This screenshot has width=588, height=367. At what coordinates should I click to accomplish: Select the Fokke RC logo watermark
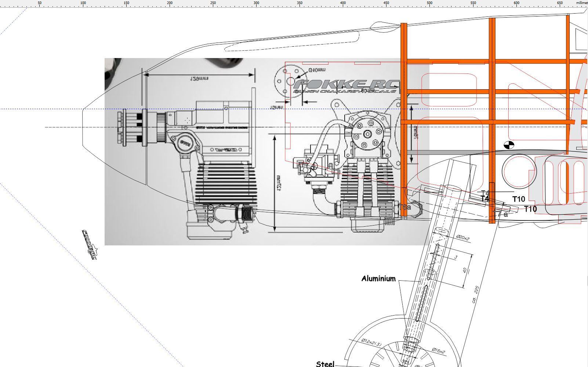(346, 86)
